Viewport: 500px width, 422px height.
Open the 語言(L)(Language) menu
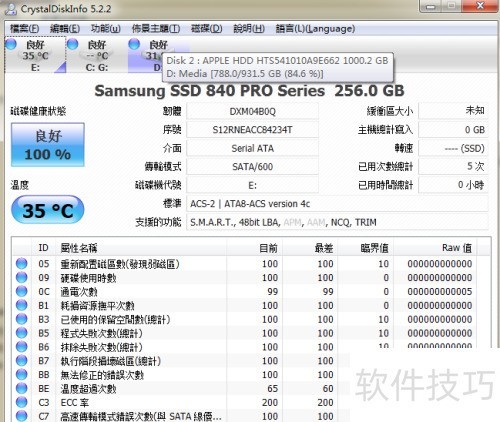pos(315,29)
